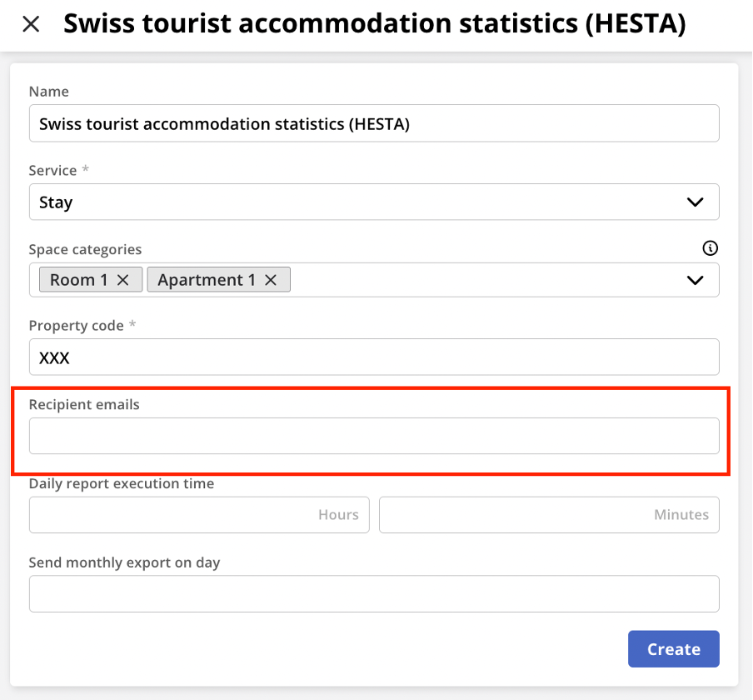This screenshot has height=700, width=753.
Task: Remove the Apartment 1 space category
Action: coord(270,279)
